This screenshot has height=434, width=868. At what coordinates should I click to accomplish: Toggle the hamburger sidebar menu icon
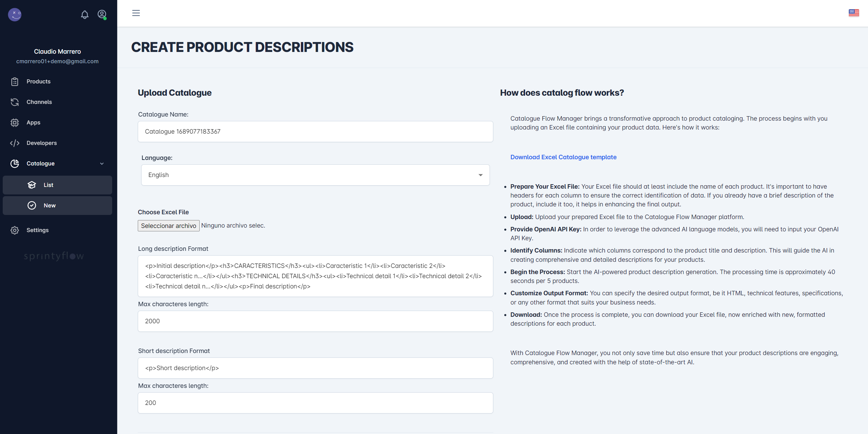coord(136,13)
